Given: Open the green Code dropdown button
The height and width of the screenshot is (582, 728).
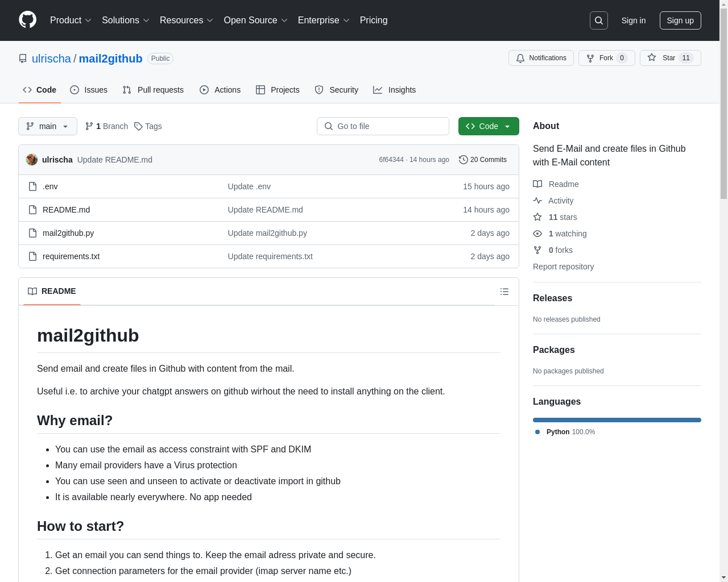Looking at the screenshot, I should click(489, 126).
